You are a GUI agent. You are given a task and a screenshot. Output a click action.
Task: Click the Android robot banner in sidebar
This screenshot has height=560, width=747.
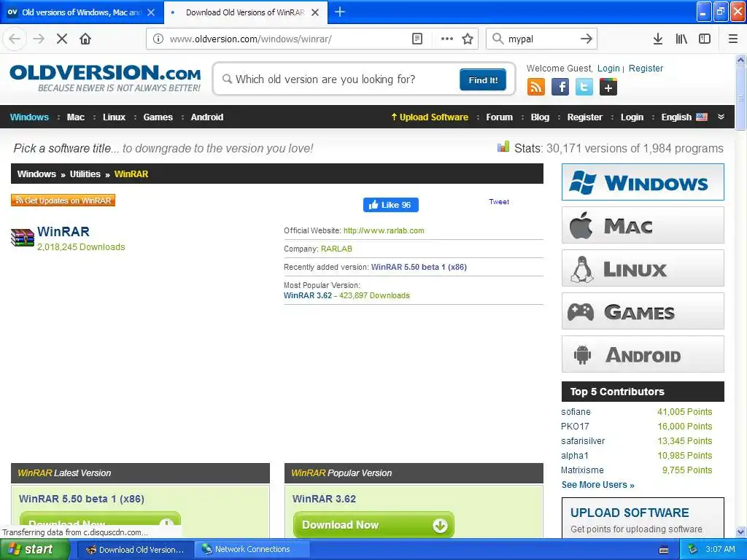[643, 354]
